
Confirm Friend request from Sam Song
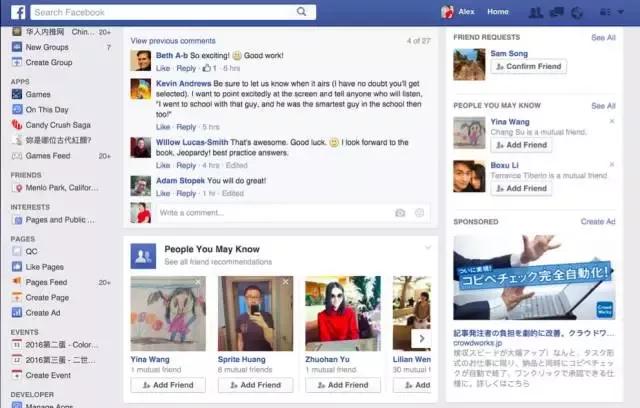coord(529,67)
